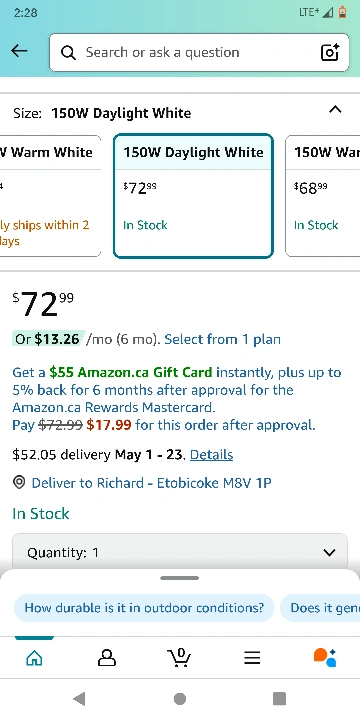Open the Quantity dropdown
This screenshot has height=720, width=360.
(x=180, y=551)
